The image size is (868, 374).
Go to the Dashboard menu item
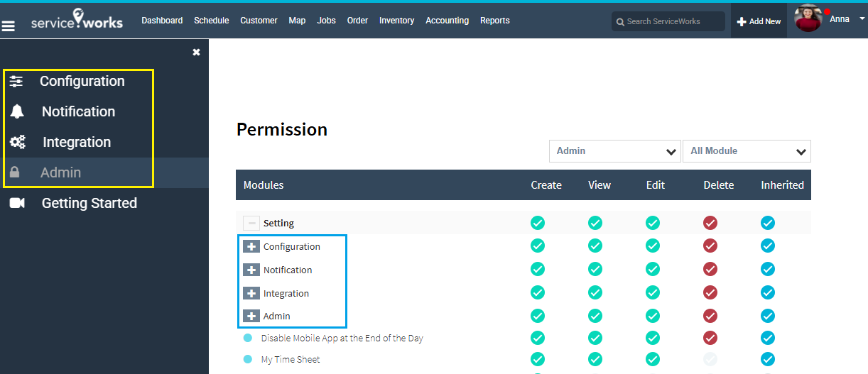[162, 21]
